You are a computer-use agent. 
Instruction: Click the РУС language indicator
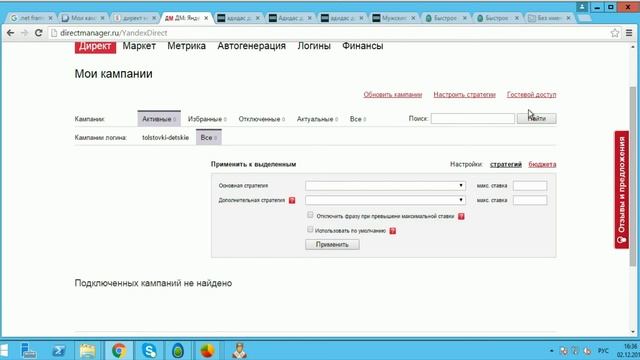(603, 351)
